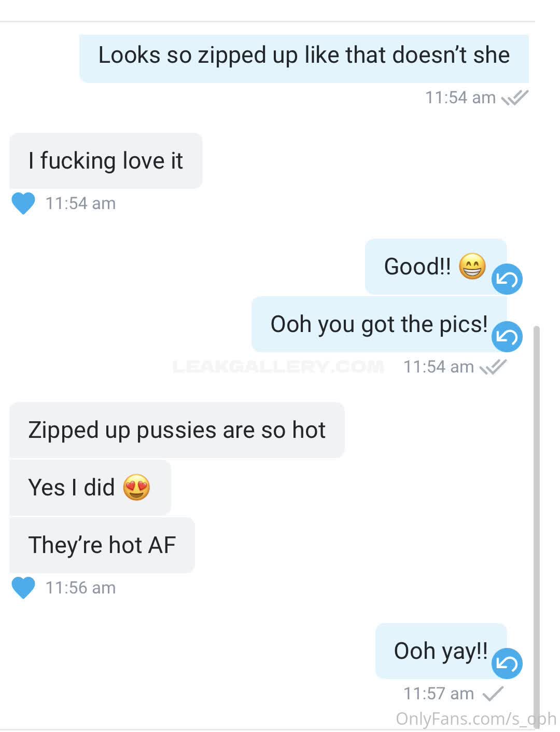Click the 11:57 am timestamp
Viewport: 560px width, 732px height.
[x=439, y=694]
